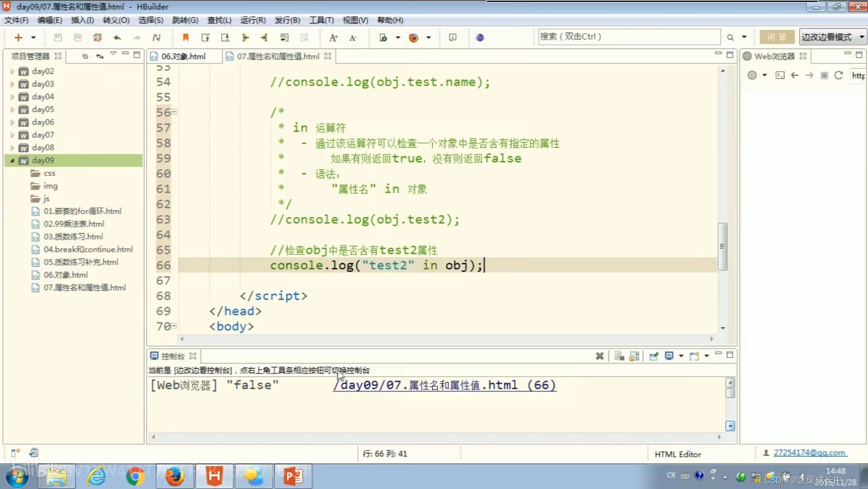Image resolution: width=868 pixels, height=489 pixels.
Task: Click the Web browser stop icon
Action: (x=824, y=75)
